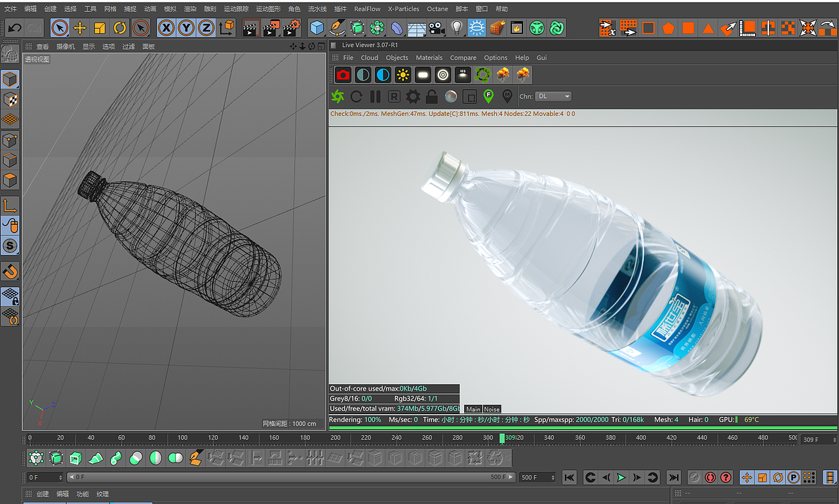This screenshot has height=504, width=839.
Task: Click timeline ruler at frame 200
Action: 335,438
